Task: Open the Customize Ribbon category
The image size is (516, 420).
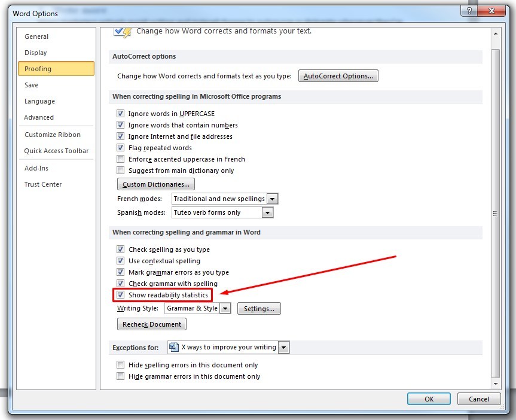Action: [56, 135]
